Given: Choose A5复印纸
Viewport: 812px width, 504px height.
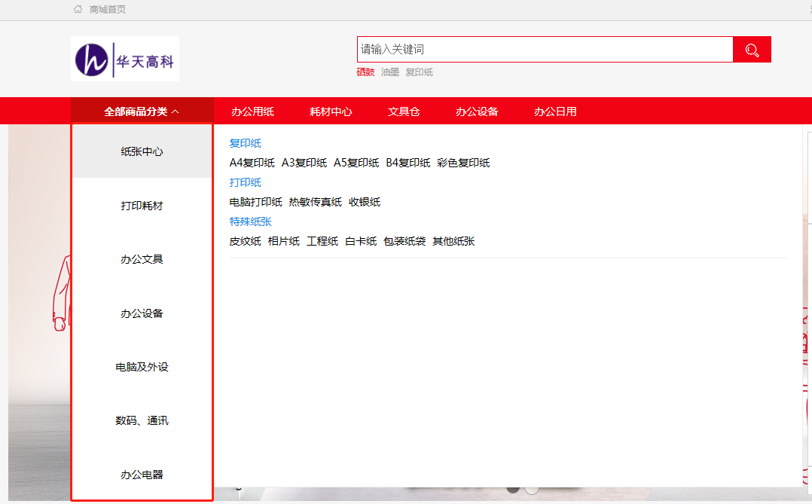Looking at the screenshot, I should coord(356,163).
